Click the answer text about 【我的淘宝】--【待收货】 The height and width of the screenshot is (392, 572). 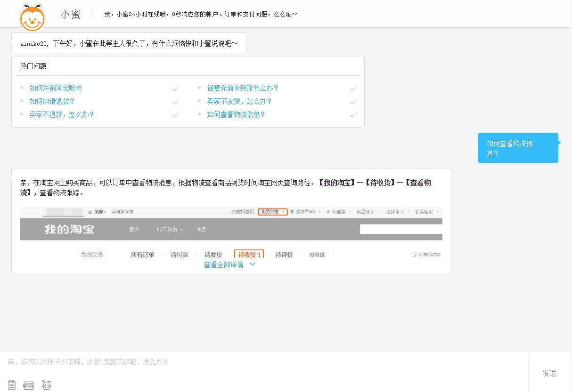point(226,187)
